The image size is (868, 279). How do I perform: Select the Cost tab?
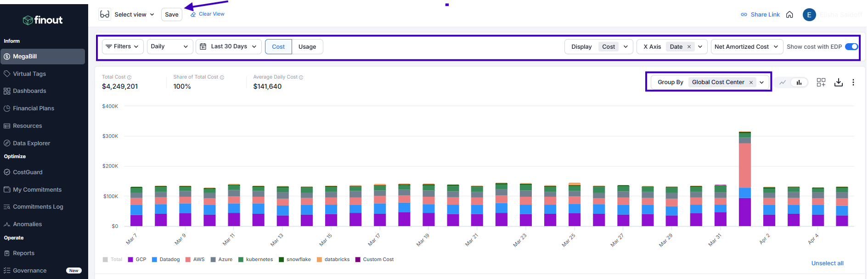[278, 46]
